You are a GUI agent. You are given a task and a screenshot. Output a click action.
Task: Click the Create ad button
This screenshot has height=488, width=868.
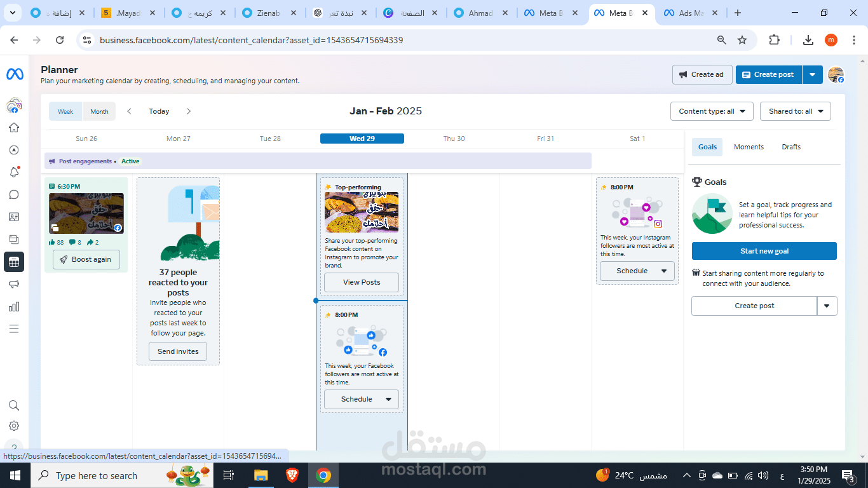pyautogui.click(x=702, y=74)
